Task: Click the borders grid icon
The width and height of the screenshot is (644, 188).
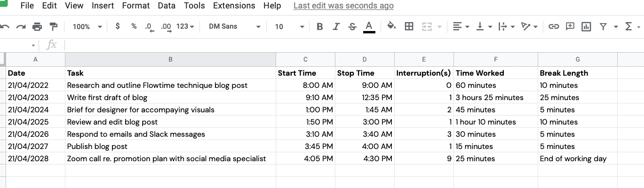Action: [409, 27]
